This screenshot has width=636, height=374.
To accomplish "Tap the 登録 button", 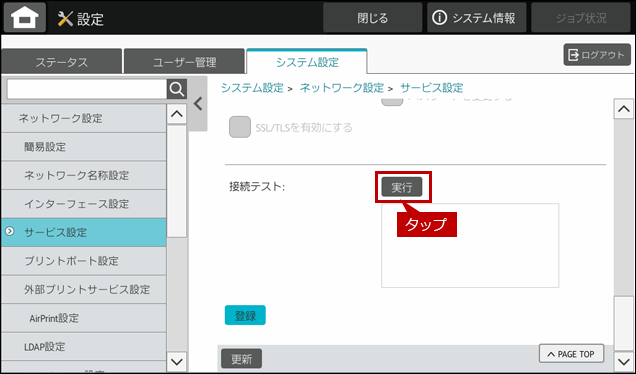I will 245,315.
